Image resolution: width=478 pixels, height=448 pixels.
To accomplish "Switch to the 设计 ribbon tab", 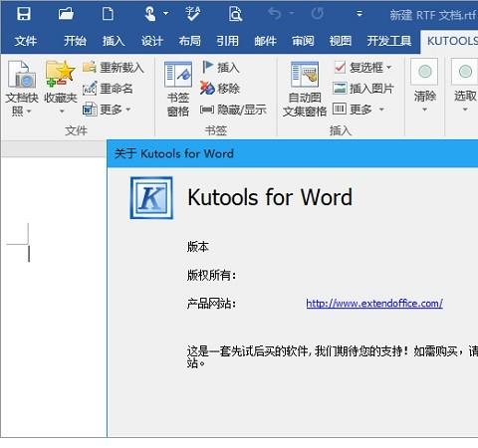I will tap(152, 41).
